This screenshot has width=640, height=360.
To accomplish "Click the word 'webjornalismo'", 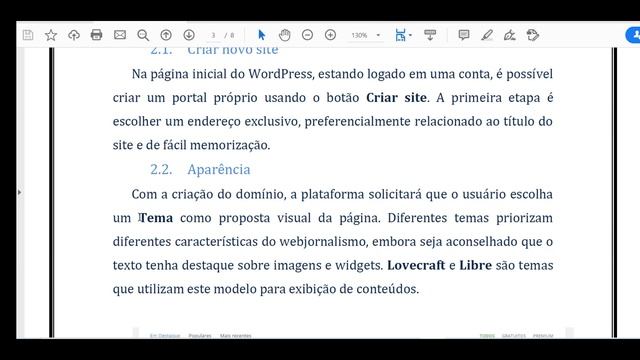I will tap(324, 242).
